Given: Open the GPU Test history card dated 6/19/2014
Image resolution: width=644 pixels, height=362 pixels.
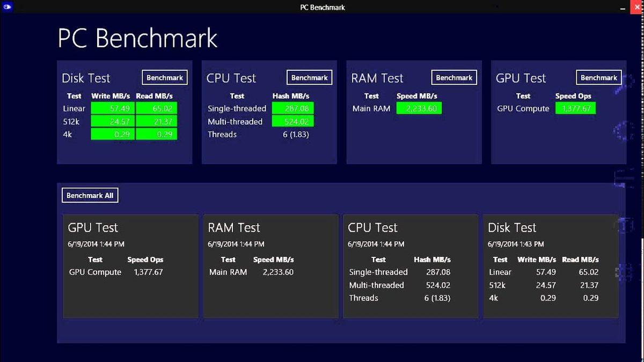Looking at the screenshot, I should (x=130, y=264).
